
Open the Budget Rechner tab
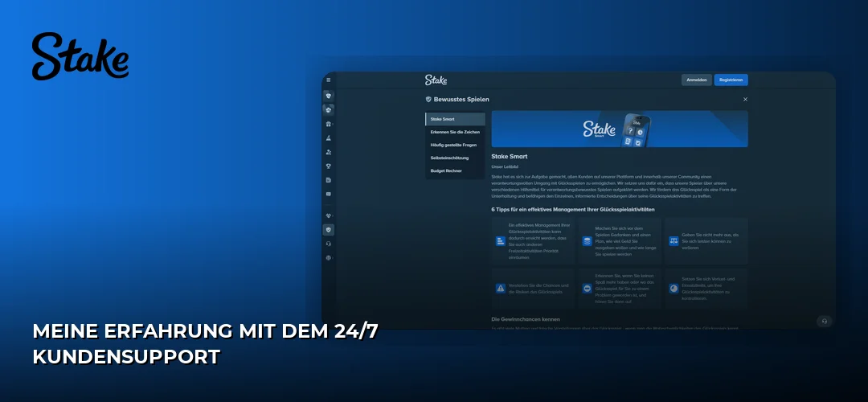point(455,170)
